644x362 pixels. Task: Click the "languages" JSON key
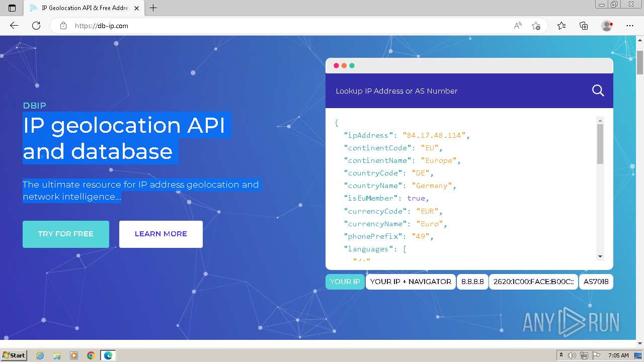[369, 249]
